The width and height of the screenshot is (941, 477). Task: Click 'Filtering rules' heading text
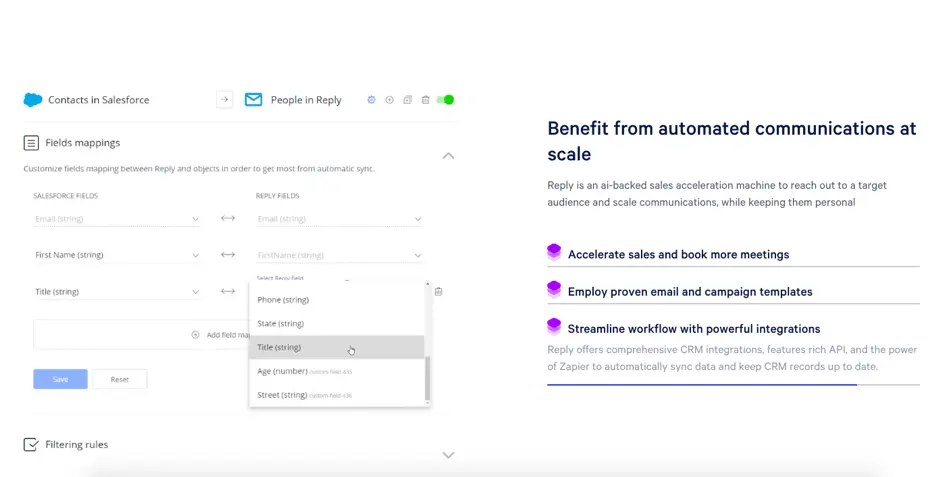77,445
